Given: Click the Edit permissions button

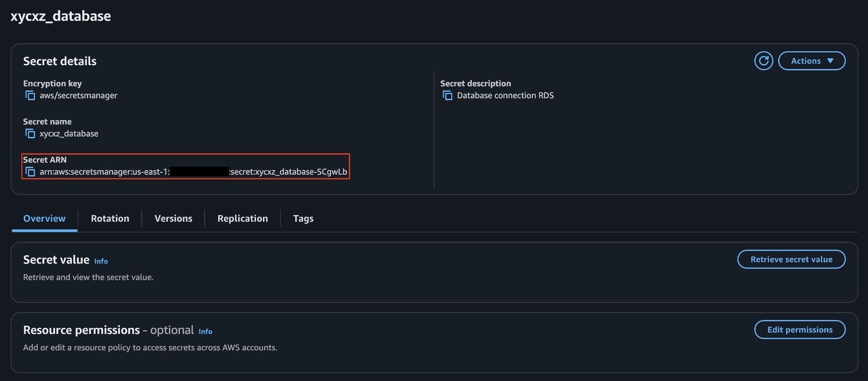Looking at the screenshot, I should 799,330.
